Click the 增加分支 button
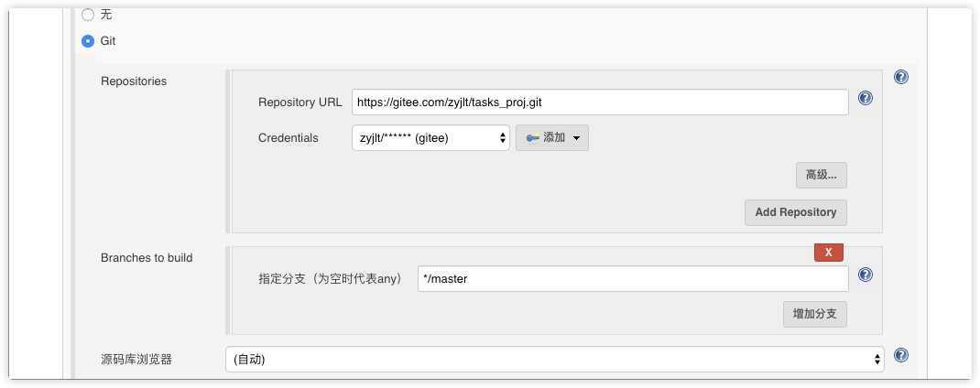Image resolution: width=980 pixels, height=388 pixels. click(815, 314)
